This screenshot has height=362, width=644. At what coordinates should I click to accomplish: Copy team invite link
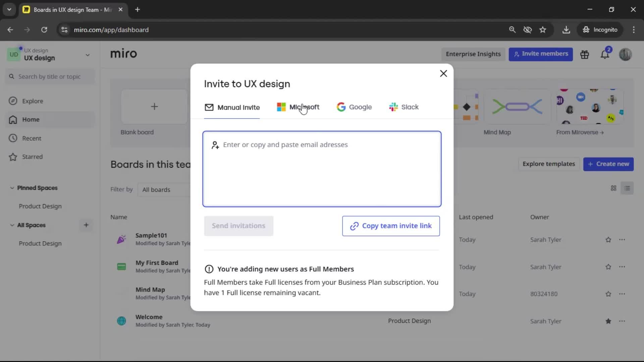tap(391, 226)
